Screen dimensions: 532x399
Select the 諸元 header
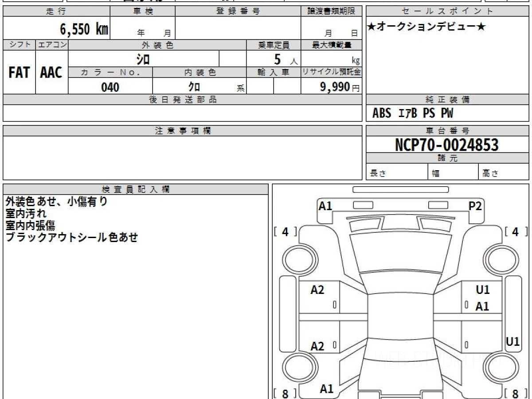coord(448,158)
